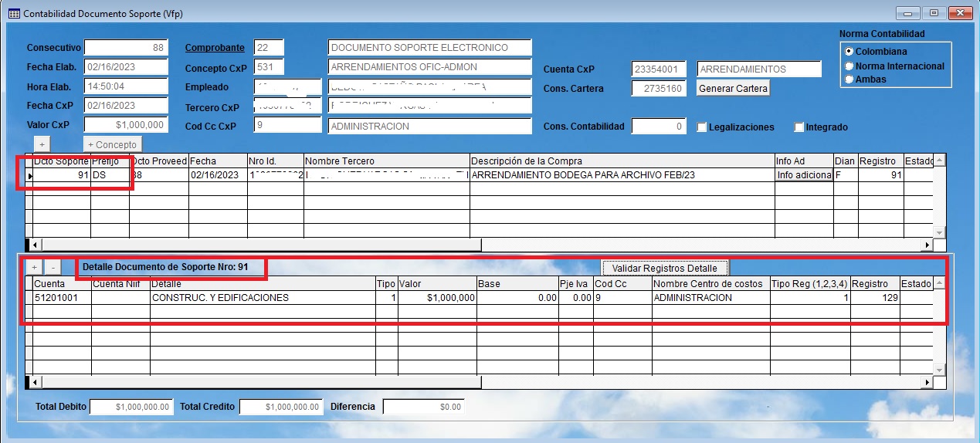Click detail grid vertical scrollbar up arrow
Viewport: 980px width, 443px height.
point(940,283)
